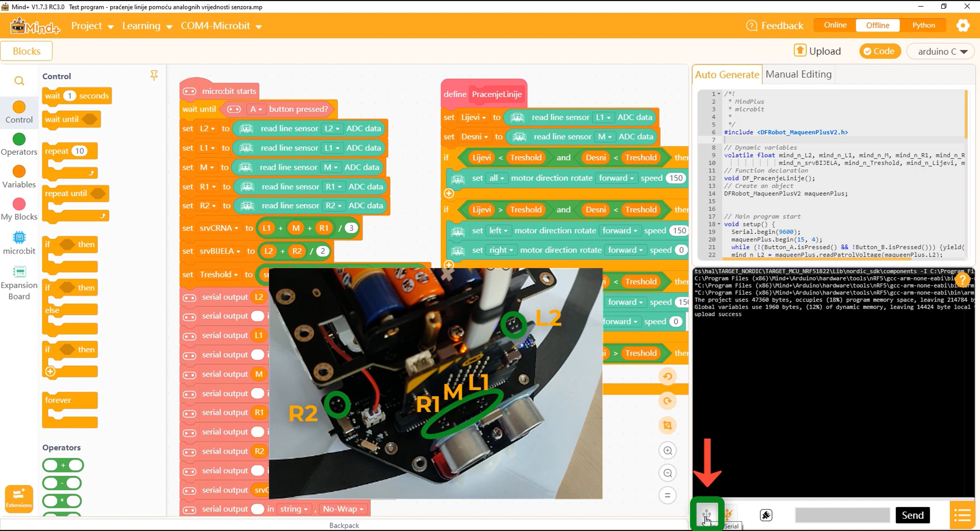The image size is (980, 531).
Task: Switch to Online mode
Action: [x=835, y=25]
